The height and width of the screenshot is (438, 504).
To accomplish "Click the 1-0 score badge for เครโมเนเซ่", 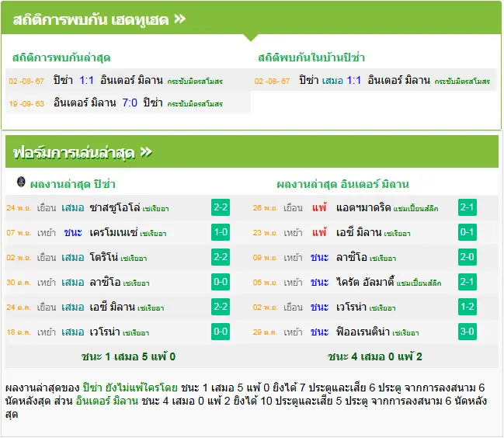I will 221,232.
